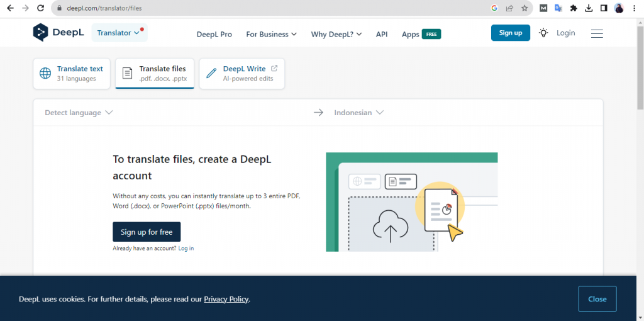Click the pencil icon in DeepL Write
The height and width of the screenshot is (321, 644).
coord(211,73)
